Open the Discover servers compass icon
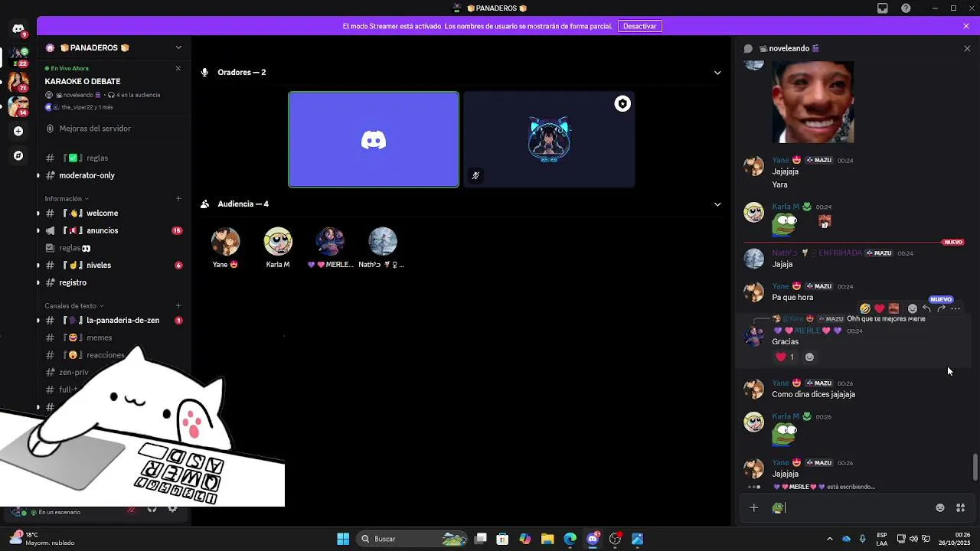980x551 pixels. coord(18,155)
